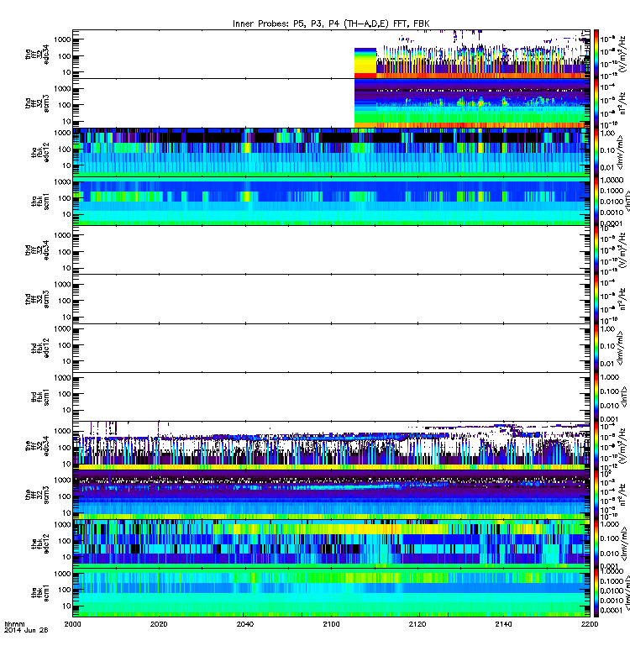Click the 'the fff 32 scm3' panel label

pos(37,495)
